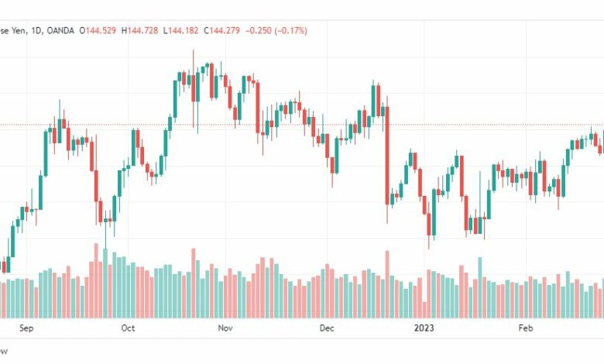Select the Feb label on time axis

[526, 328]
